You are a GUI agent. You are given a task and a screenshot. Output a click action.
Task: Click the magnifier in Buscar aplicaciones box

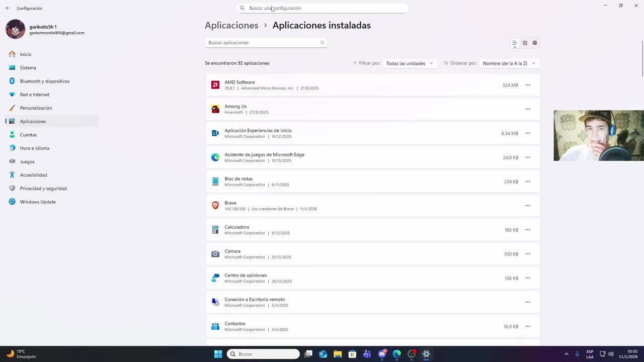(323, 43)
